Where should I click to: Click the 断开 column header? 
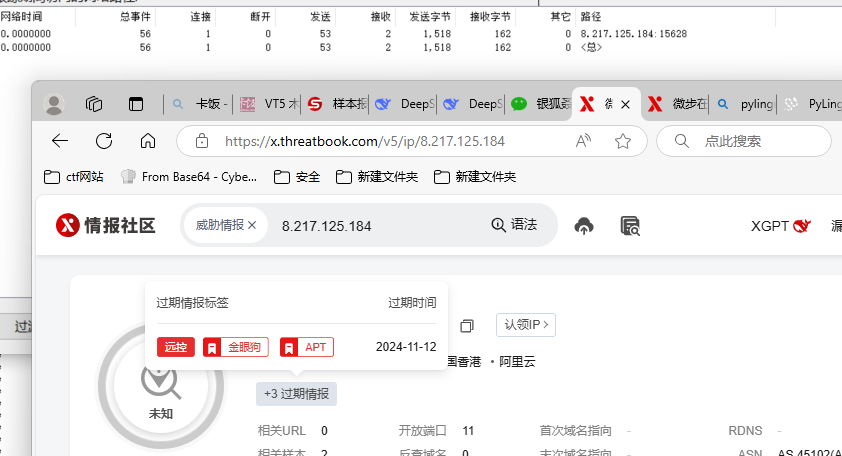pos(260,17)
